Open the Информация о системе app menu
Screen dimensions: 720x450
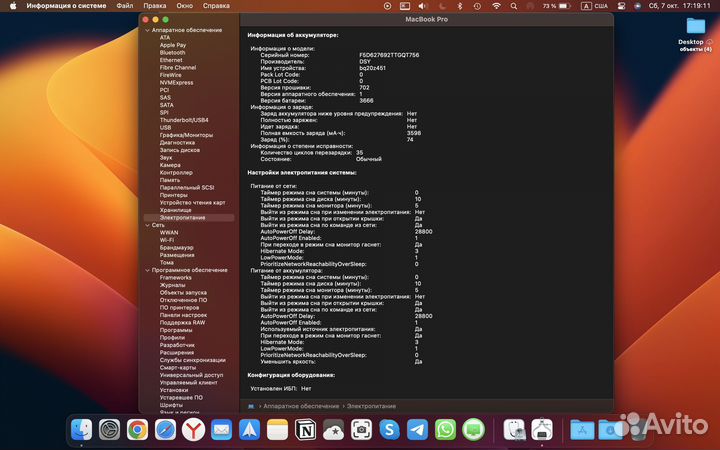click(66, 6)
